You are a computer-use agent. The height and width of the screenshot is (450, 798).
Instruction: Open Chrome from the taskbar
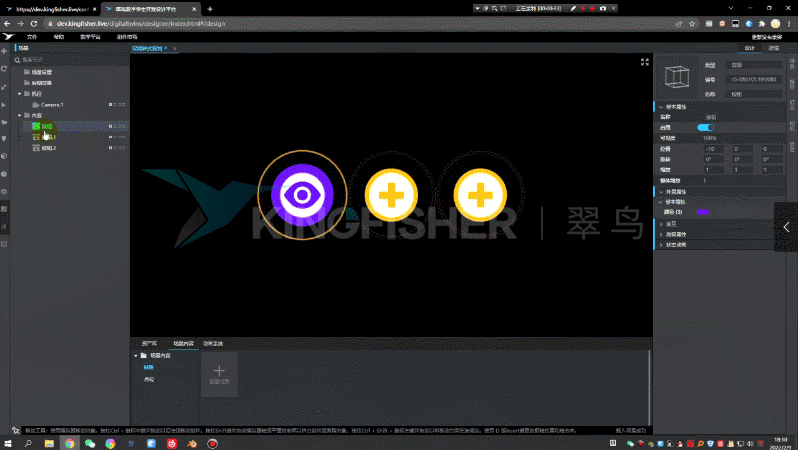69,443
